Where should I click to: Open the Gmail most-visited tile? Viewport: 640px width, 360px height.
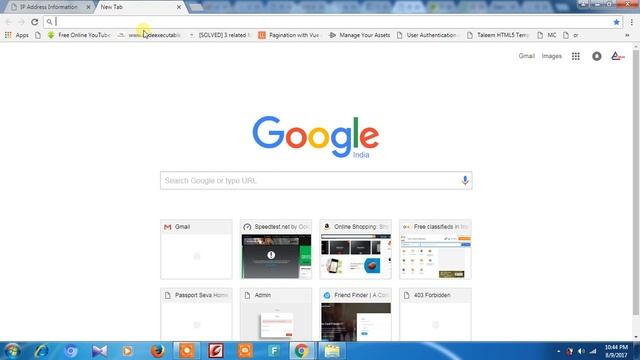pyautogui.click(x=196, y=249)
